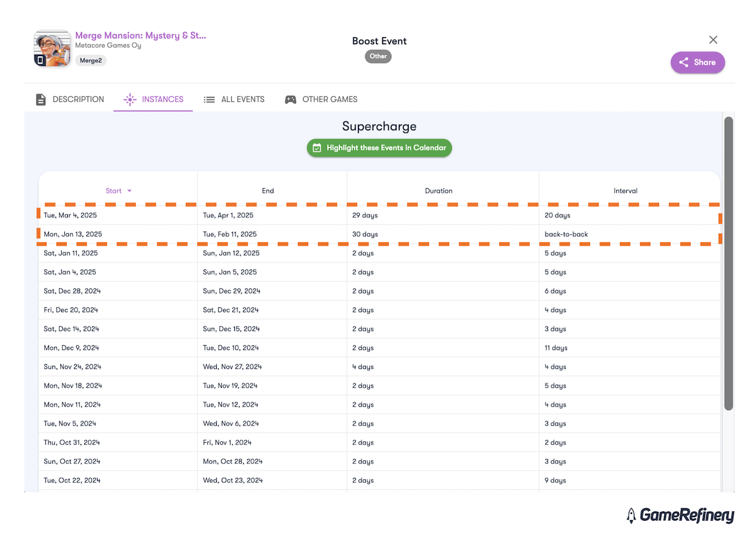The width and height of the screenshot is (756, 539).
Task: Close the Boost Event dialog
Action: pos(713,40)
